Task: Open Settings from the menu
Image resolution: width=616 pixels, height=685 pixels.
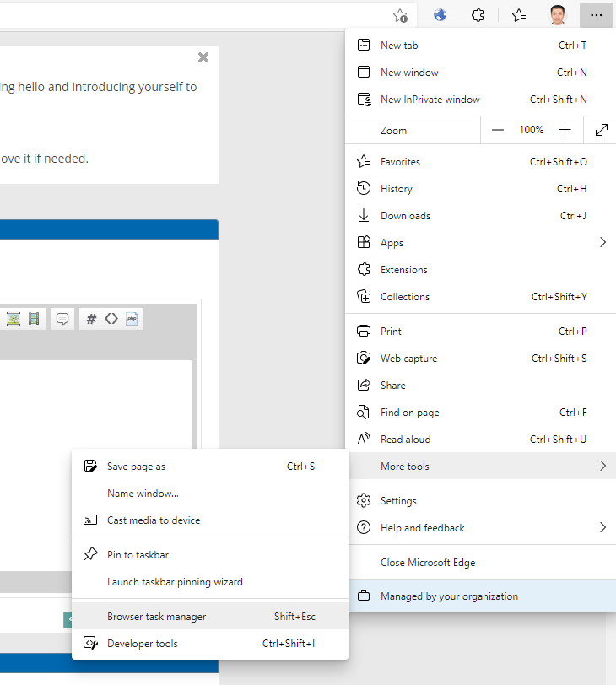Action: click(481, 501)
